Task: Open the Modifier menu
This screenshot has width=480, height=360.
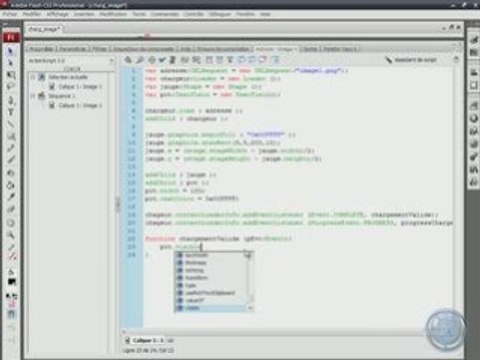Action: click(32, 14)
